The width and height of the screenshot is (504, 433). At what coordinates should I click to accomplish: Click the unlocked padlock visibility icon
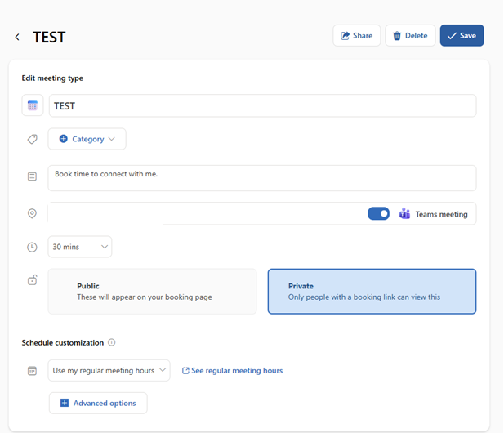32,279
